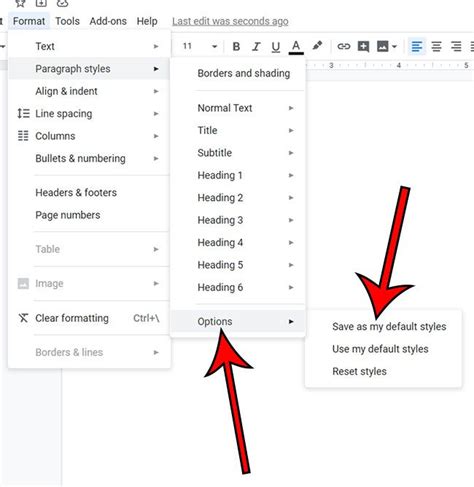Expand the Heading 1 arrow
Image resolution: width=474 pixels, height=487 pixels.
[291, 175]
